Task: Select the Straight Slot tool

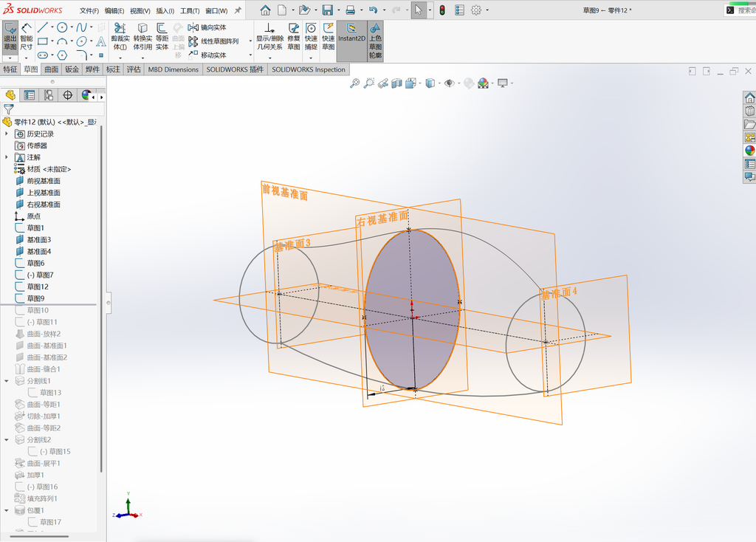Action: [x=42, y=55]
